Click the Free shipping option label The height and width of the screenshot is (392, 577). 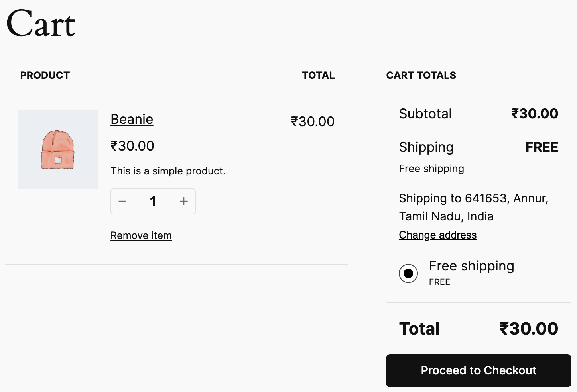[471, 266]
